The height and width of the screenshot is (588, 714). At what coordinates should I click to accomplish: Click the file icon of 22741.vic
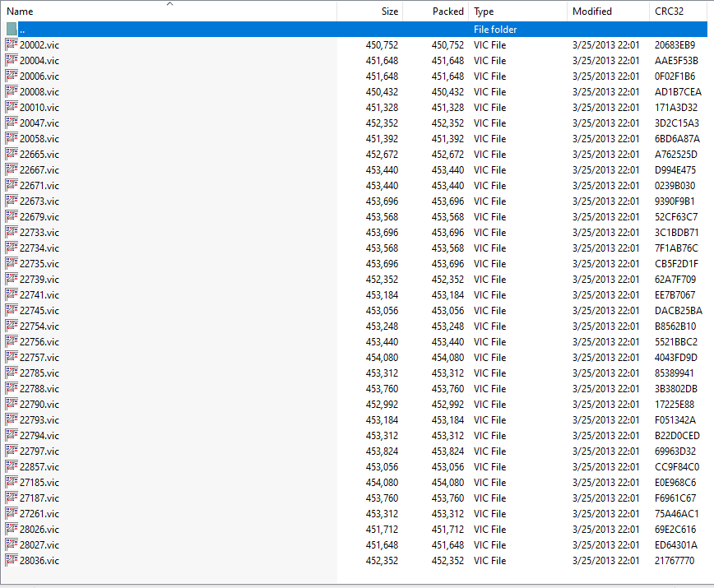[12, 294]
